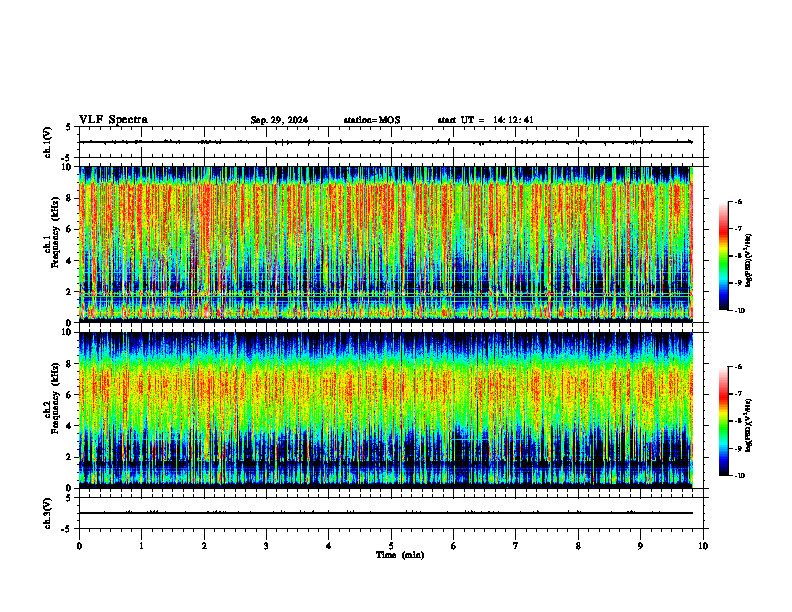Click the ch.1 spectrogram plot
Viewport: 792px width, 612px height.
click(386, 244)
